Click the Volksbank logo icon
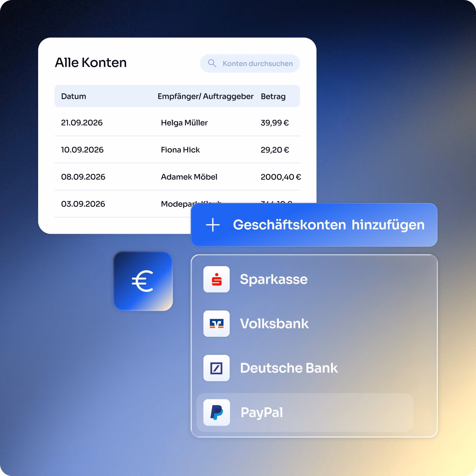Image resolution: width=476 pixels, height=476 pixels. click(x=217, y=324)
